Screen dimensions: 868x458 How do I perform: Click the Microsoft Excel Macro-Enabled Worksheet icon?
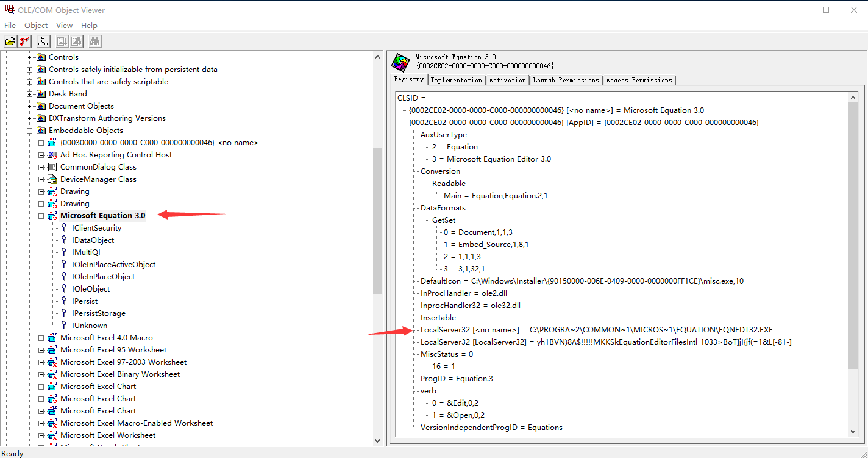[52, 423]
